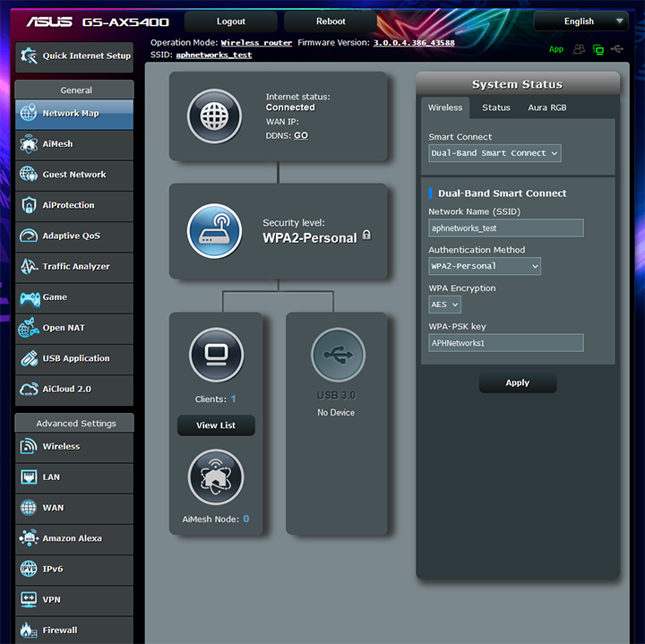Image resolution: width=645 pixels, height=644 pixels.
Task: Open the Smart Connect dropdown
Action: click(494, 153)
